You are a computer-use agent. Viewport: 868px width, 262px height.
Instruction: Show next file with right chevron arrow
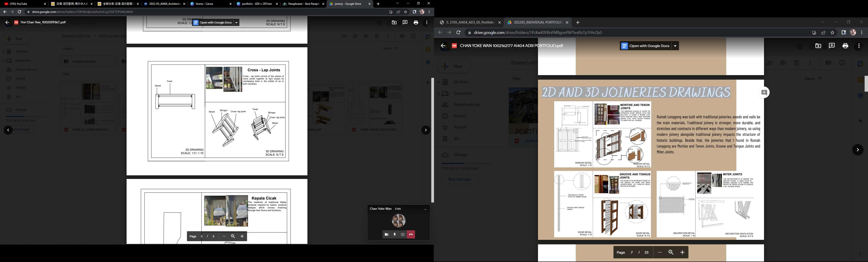(858, 150)
